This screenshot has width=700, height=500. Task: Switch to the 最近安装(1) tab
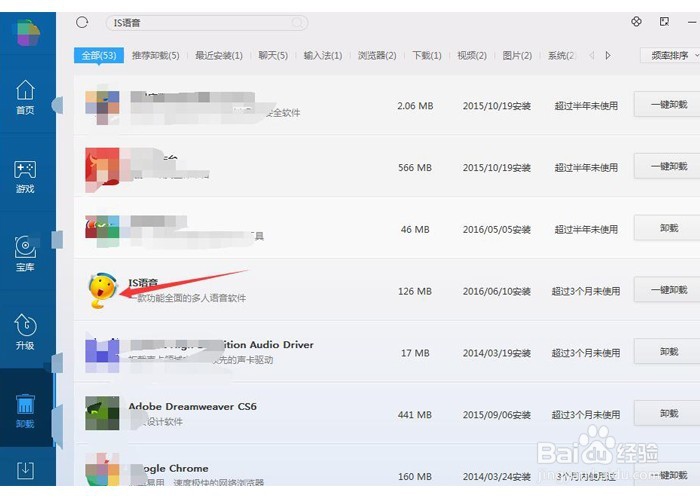click(219, 55)
